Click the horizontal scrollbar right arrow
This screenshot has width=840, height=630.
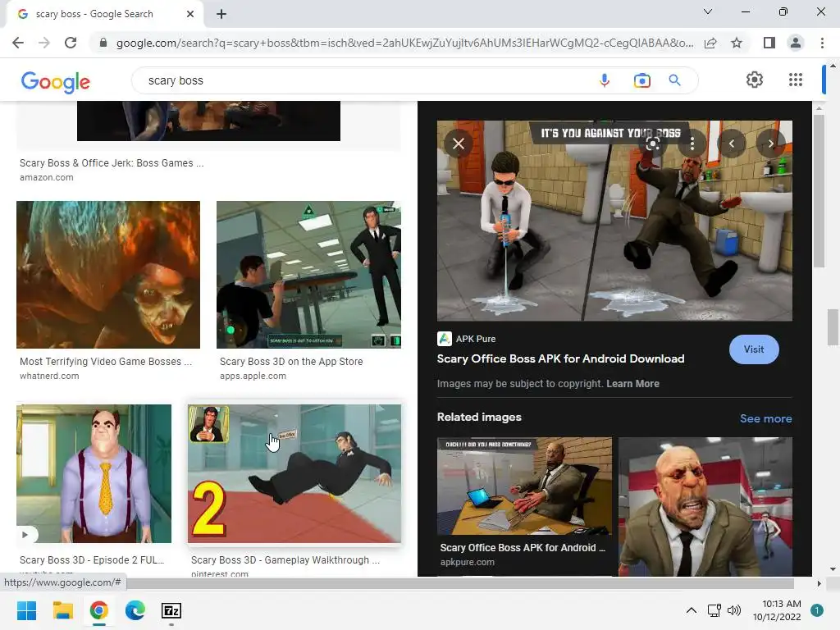pyautogui.click(x=819, y=583)
